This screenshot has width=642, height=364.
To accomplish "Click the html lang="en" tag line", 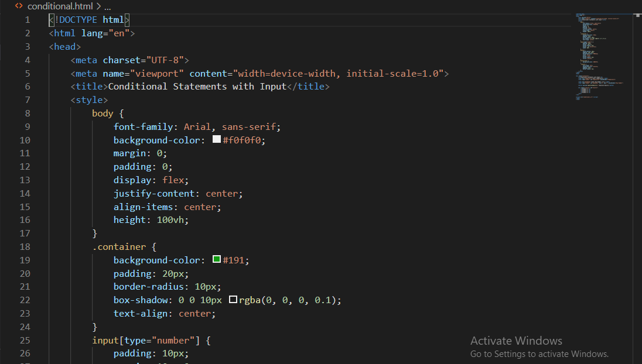I will (x=92, y=33).
